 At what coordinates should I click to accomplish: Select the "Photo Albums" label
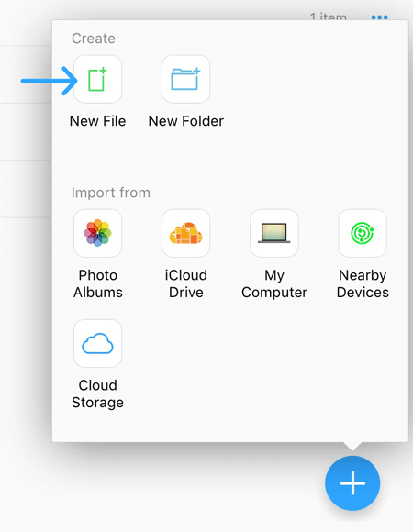(97, 283)
